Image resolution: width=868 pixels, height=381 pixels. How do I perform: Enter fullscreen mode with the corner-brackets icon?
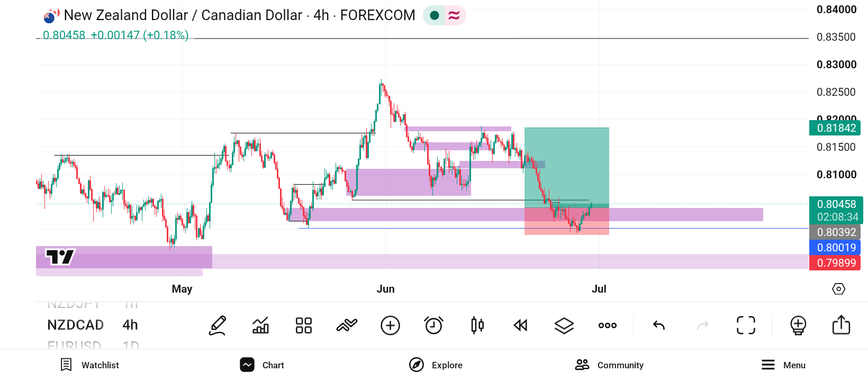tap(746, 325)
